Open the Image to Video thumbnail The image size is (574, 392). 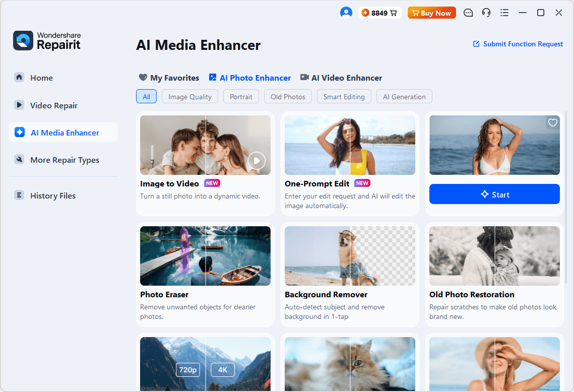[x=206, y=145]
